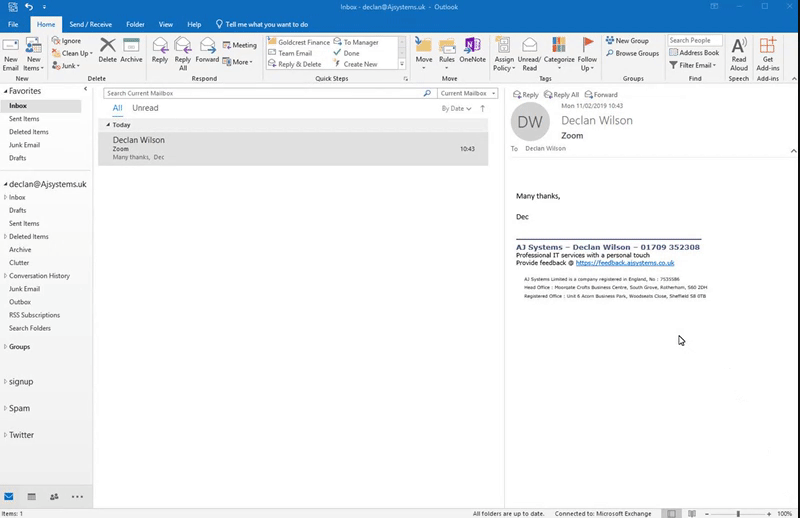The image size is (800, 518).
Task: Send the message to OneNote
Action: tap(472, 50)
